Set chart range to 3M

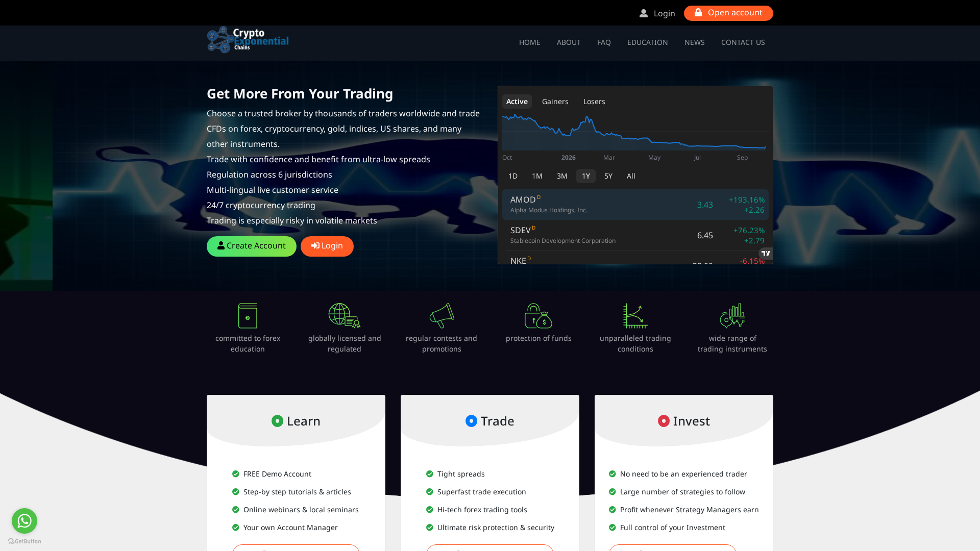pyautogui.click(x=562, y=176)
